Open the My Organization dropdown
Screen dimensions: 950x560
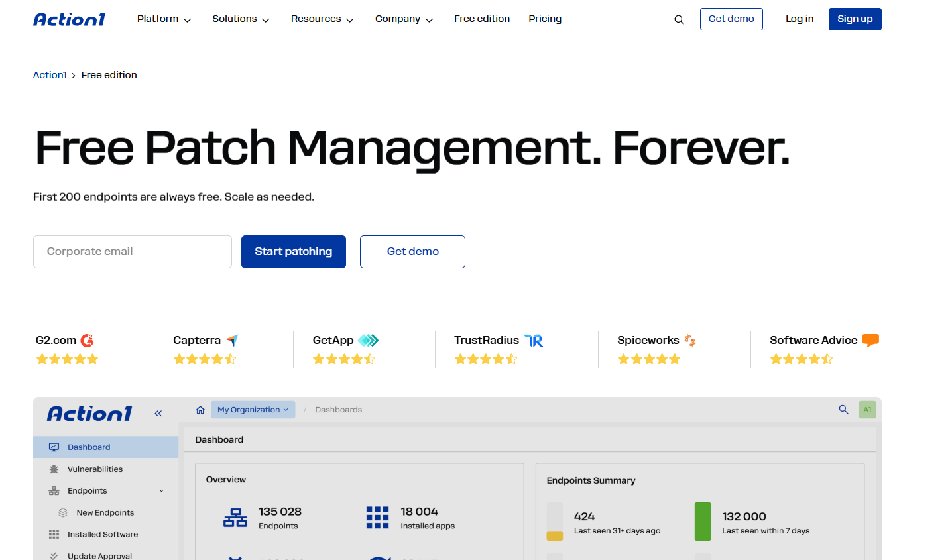(253, 410)
